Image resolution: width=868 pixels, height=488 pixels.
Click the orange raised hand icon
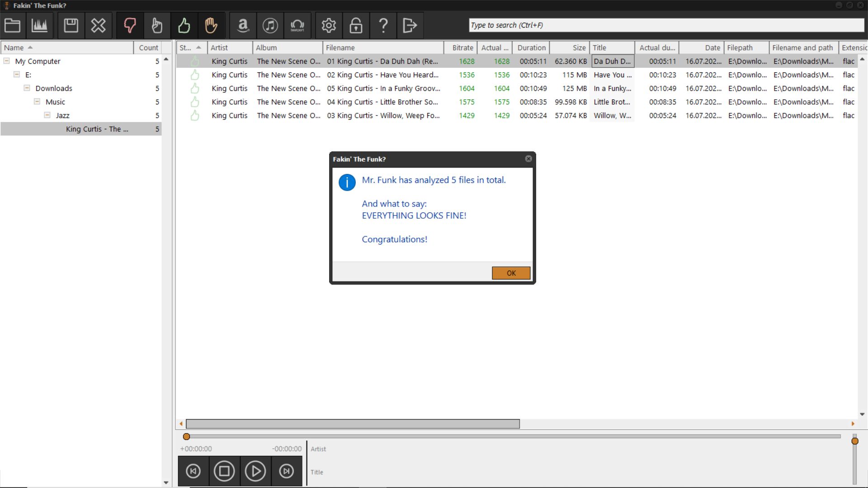(x=211, y=25)
